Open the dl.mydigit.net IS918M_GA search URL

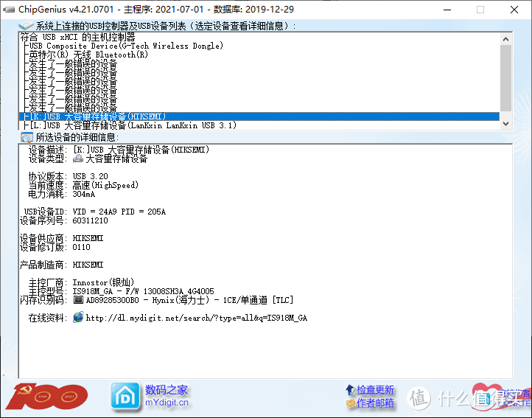197,318
